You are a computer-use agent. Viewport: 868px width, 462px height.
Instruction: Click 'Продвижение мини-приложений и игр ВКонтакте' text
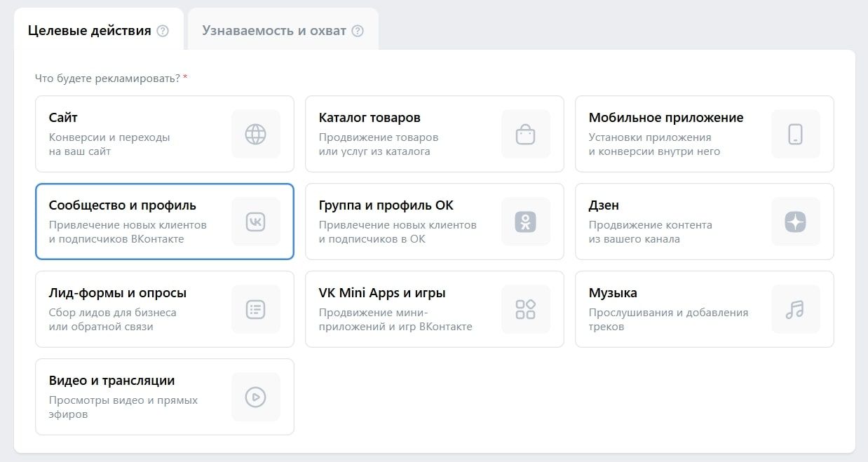coord(395,320)
